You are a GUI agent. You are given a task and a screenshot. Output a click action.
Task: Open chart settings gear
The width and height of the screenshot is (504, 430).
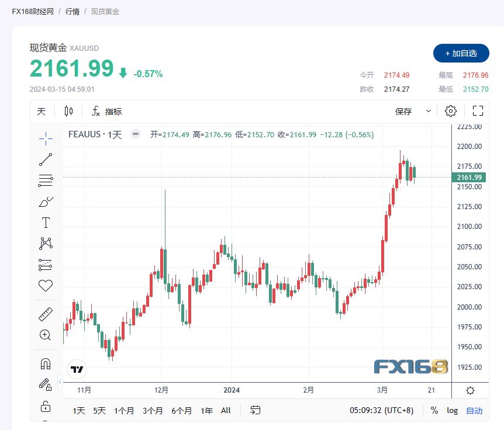point(450,110)
